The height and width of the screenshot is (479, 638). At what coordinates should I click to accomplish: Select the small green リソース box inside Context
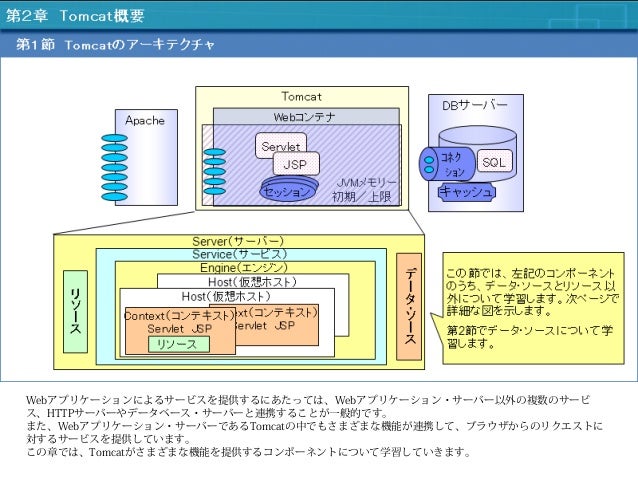pos(179,344)
